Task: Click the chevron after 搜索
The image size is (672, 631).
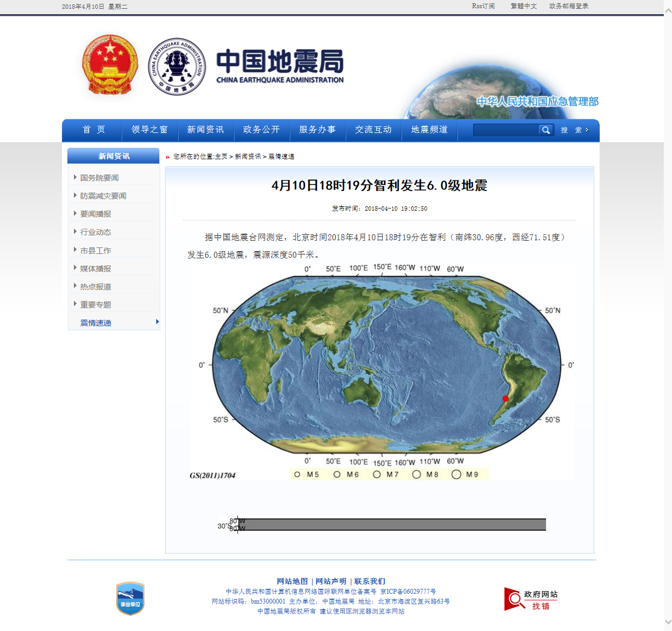Action: 586,130
